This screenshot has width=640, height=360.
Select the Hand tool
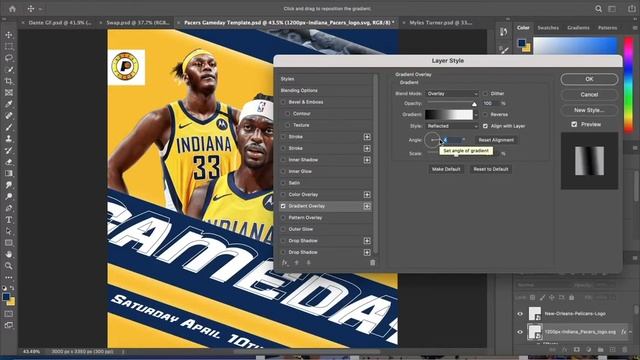click(9, 254)
